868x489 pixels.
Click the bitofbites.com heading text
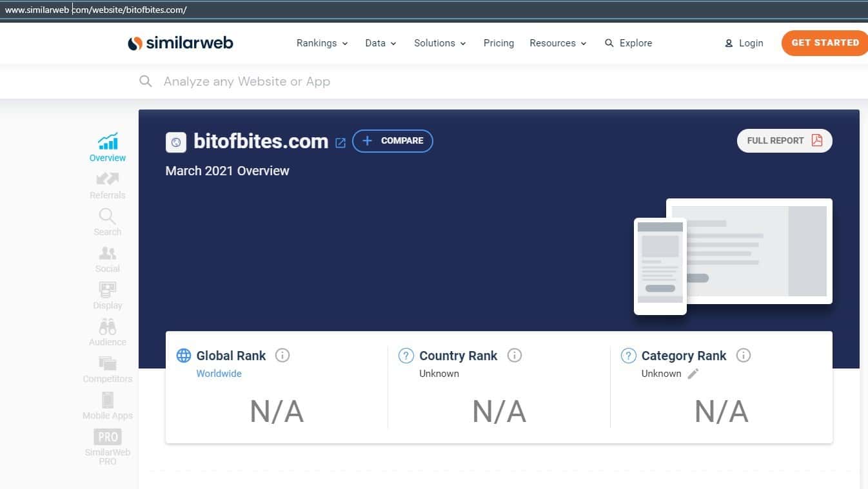click(x=261, y=142)
